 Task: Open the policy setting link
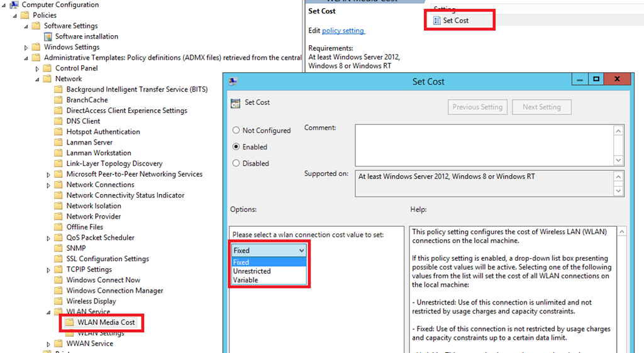pos(343,31)
